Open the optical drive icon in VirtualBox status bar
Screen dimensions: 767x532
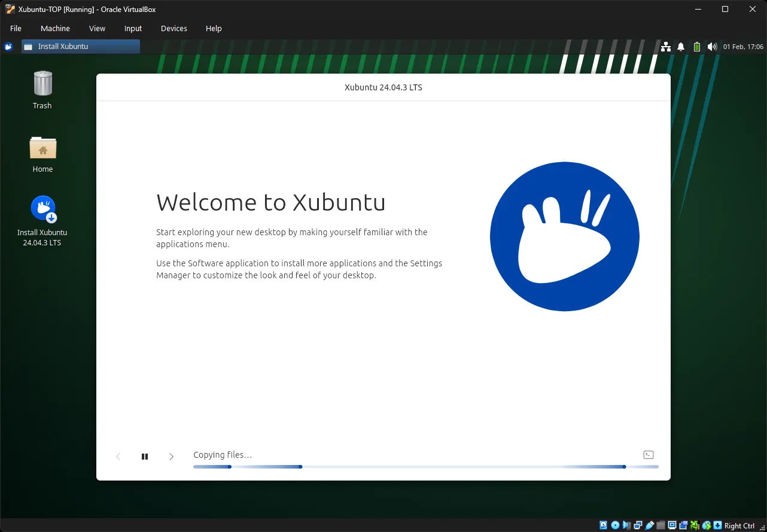615,525
